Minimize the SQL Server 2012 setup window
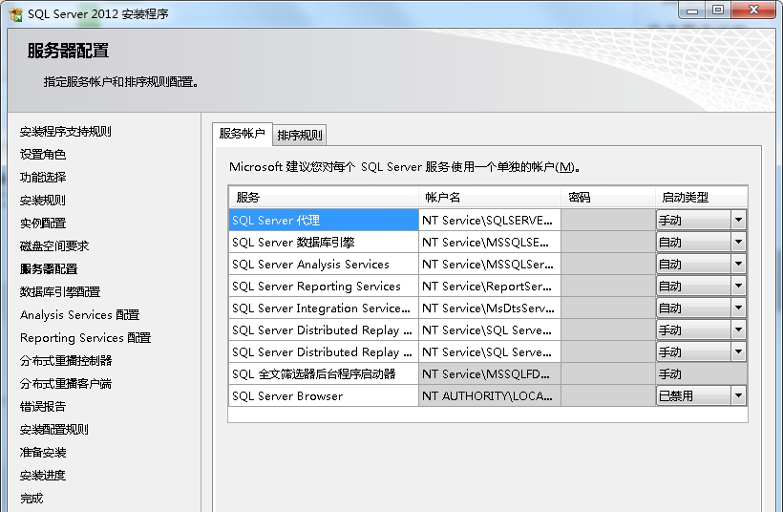The width and height of the screenshot is (783, 532). pyautogui.click(x=692, y=10)
